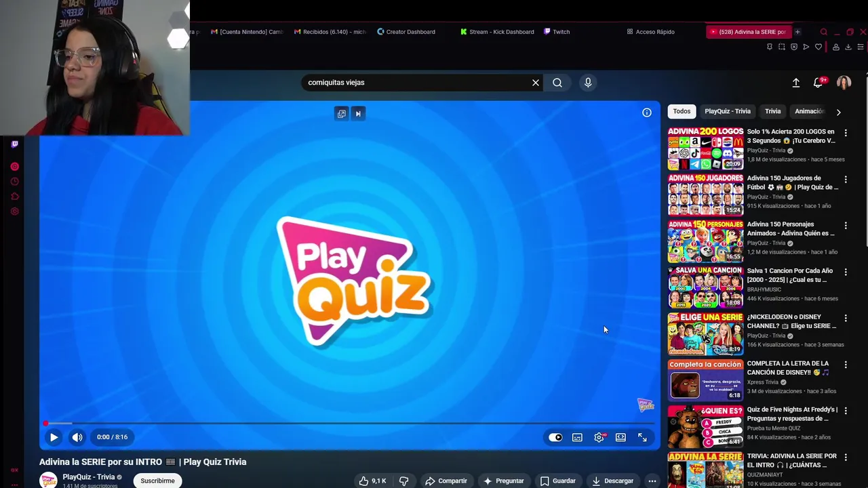868x488 pixels.
Task: Click the 'comiquitas viejas' search field
Action: tap(415, 83)
